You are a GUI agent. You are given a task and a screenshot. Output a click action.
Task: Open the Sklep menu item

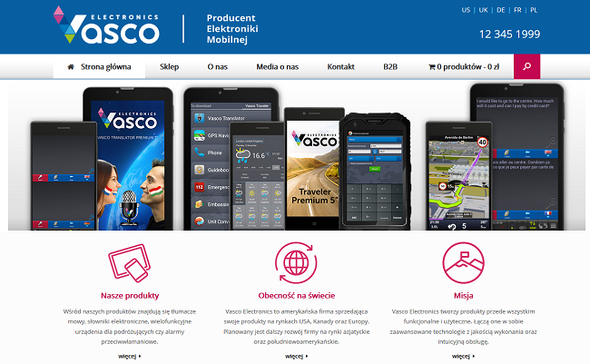click(170, 66)
